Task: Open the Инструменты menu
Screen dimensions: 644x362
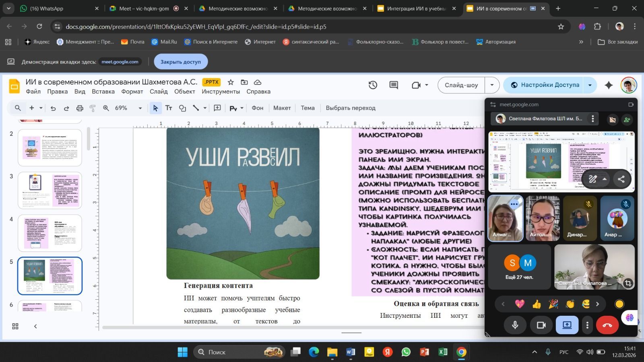Action: (221, 91)
